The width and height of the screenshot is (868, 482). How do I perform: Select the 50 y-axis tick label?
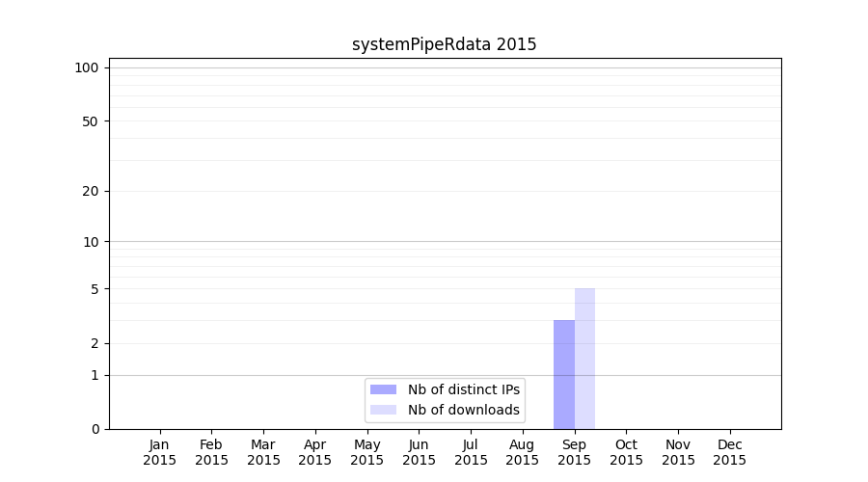(x=91, y=121)
